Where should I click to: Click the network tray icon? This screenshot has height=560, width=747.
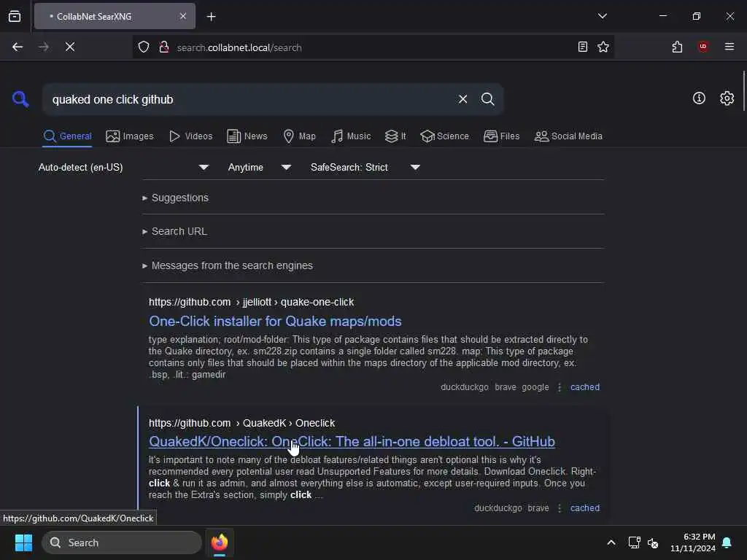634,542
